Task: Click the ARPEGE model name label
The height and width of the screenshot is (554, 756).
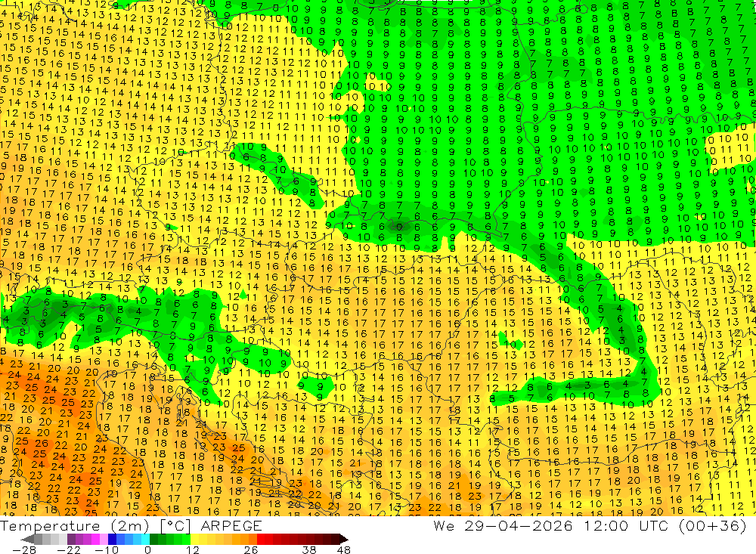Action: coord(231,525)
